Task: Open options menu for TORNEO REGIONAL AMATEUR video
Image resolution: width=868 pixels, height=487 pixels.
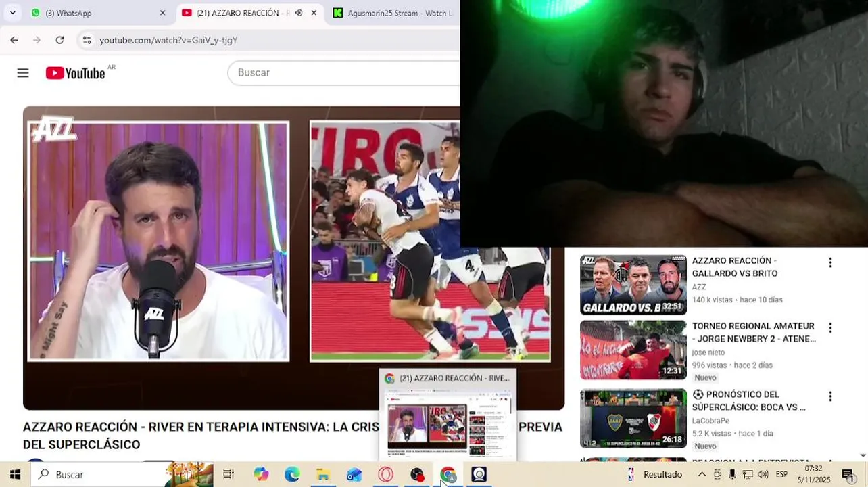Action: (830, 328)
